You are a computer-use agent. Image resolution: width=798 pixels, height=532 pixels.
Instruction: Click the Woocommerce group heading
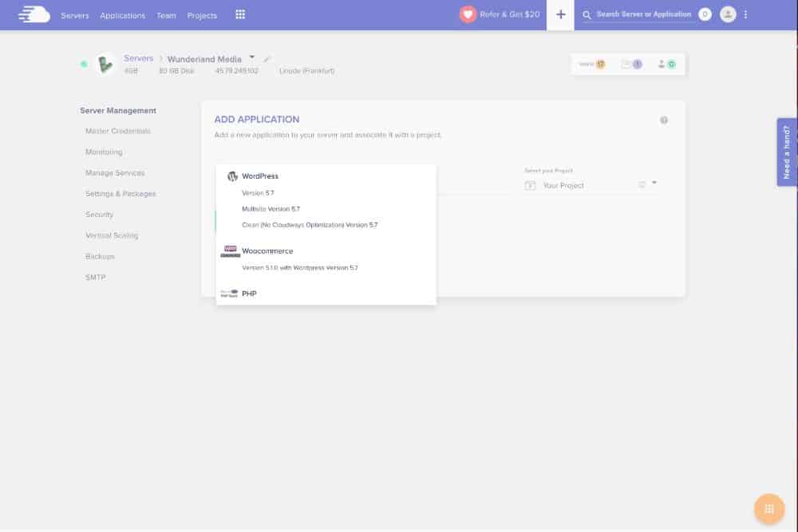click(267, 251)
